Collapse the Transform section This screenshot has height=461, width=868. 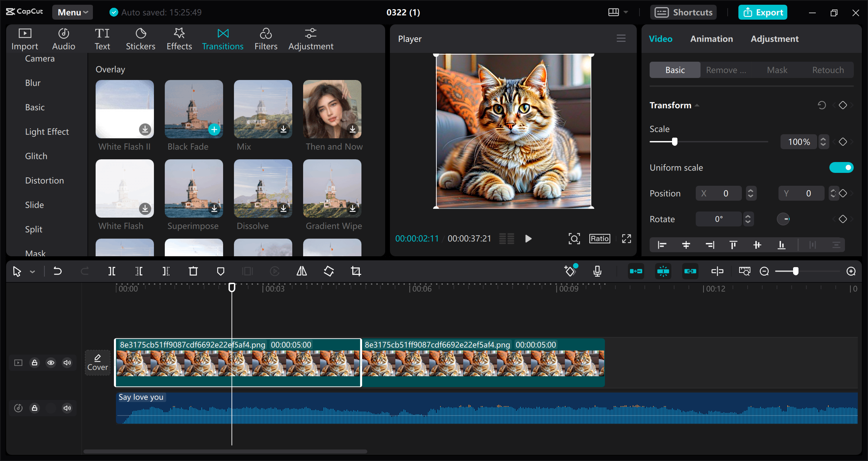point(697,105)
